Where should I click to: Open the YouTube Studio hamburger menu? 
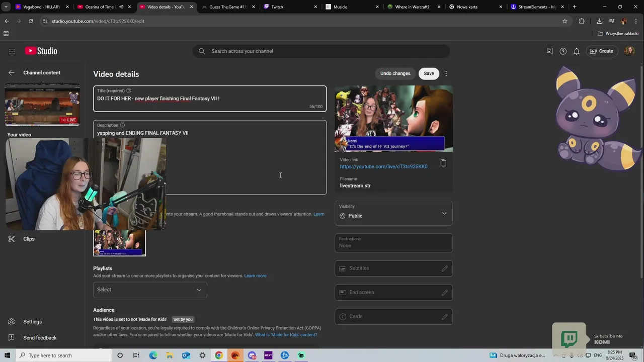[12, 51]
